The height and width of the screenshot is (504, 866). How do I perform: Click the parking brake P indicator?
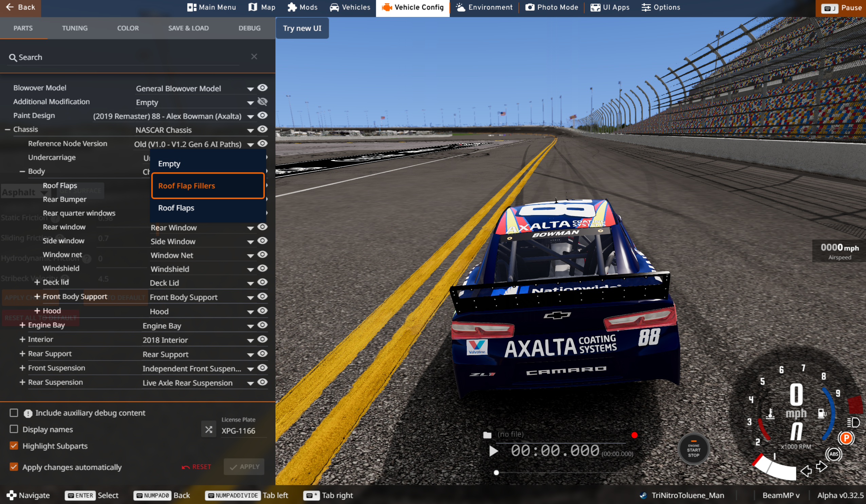pos(846,438)
